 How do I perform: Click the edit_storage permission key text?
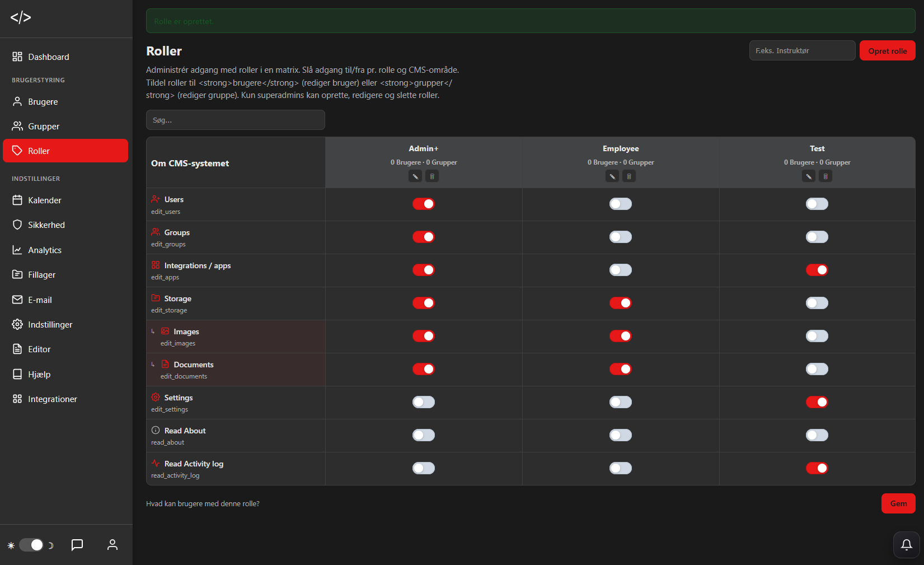169,310
